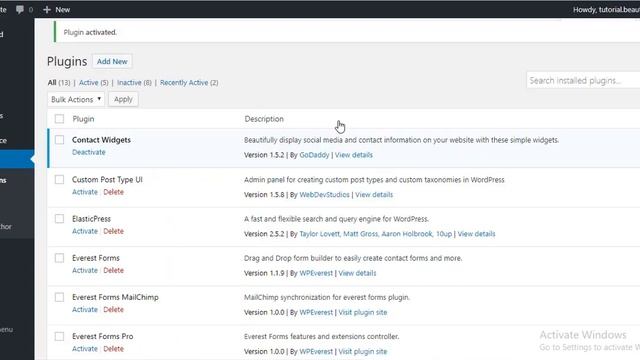640x360 pixels.
Task: Delete Custom Post Type UI plugin
Action: (113, 192)
